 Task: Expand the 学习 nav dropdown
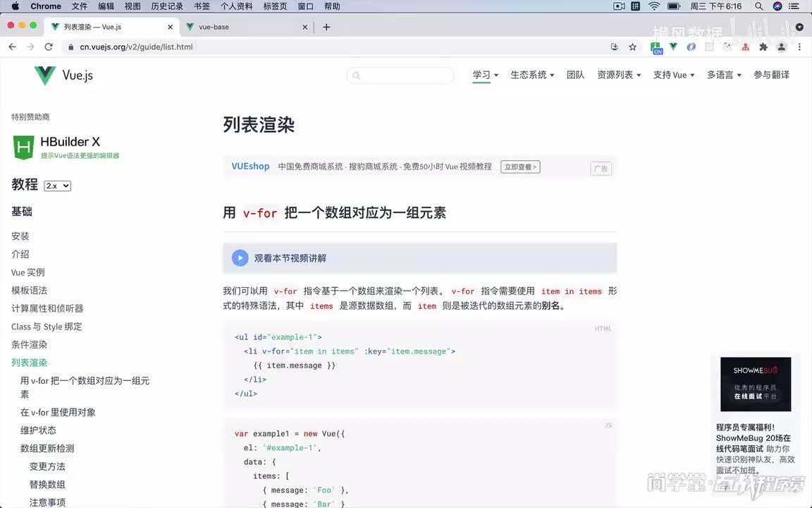tap(485, 75)
